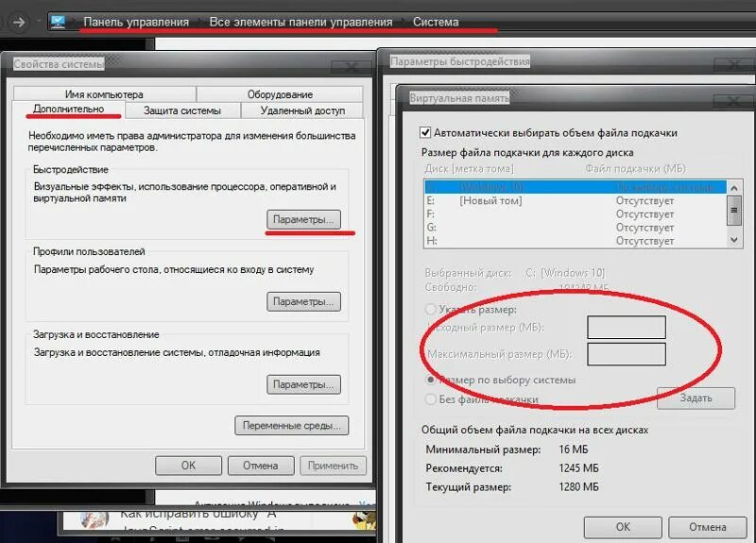Close the Параметры быстродействия window
Image resolution: width=756 pixels, height=543 pixels.
[x=733, y=64]
